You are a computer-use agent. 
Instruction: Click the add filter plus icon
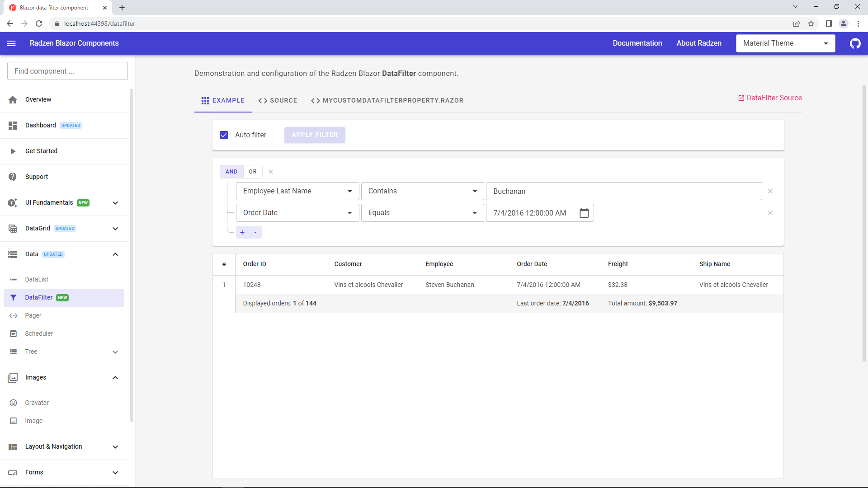(242, 232)
